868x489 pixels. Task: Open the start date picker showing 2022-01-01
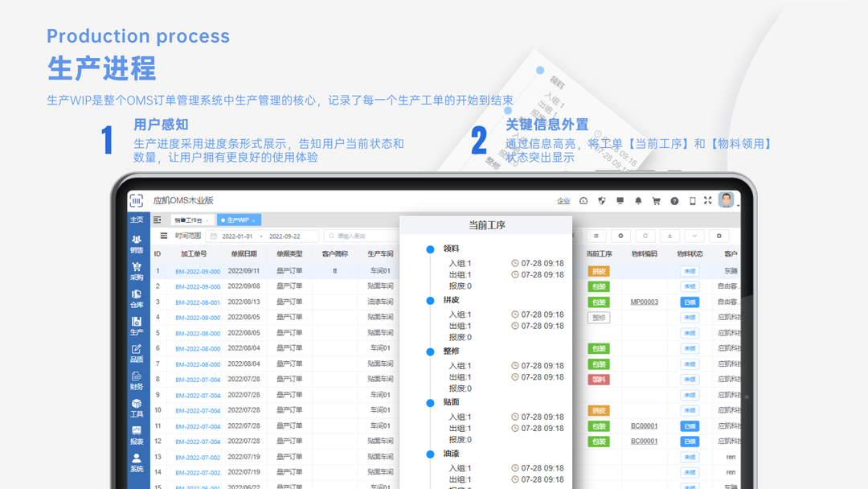click(x=237, y=236)
